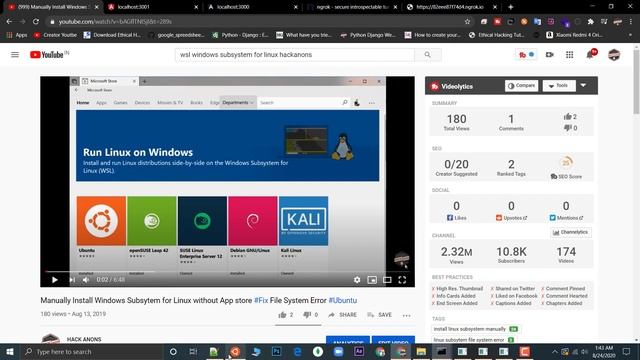
Task: Open the Tools dropdown in Videolytics
Action: (559, 86)
